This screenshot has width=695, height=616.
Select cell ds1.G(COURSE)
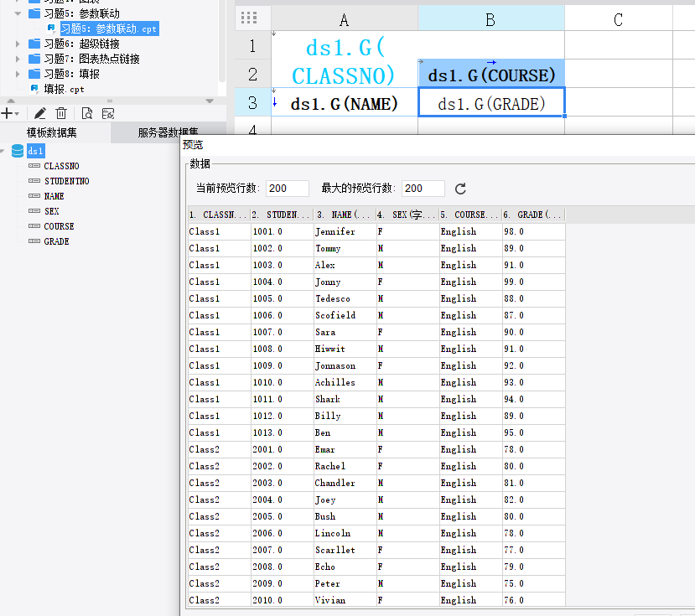point(491,75)
